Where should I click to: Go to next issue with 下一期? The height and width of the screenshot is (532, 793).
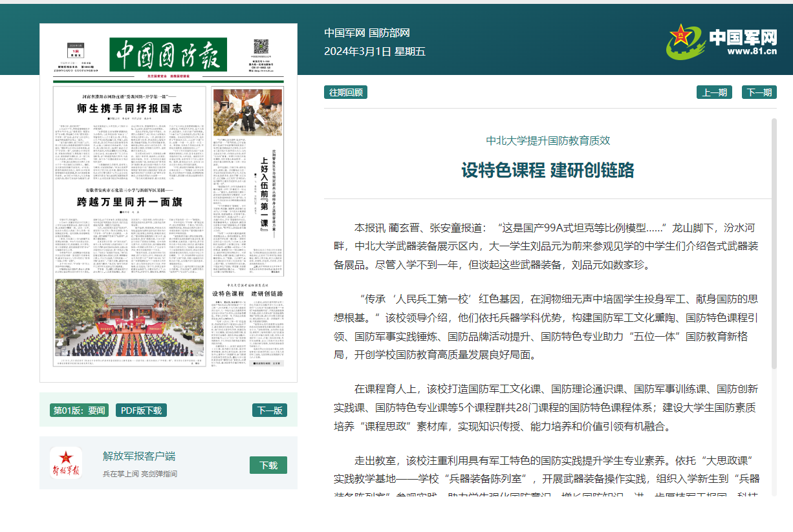point(759,92)
